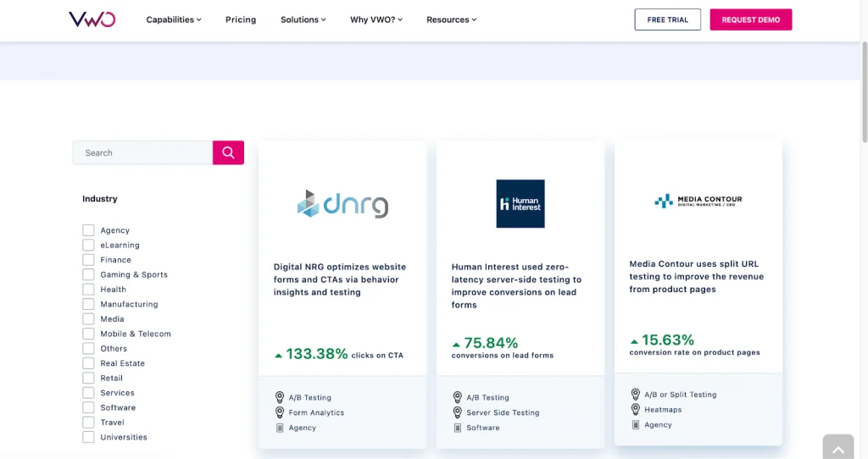The width and height of the screenshot is (868, 459).
Task: Check the Travel industry checkbox
Action: (88, 423)
